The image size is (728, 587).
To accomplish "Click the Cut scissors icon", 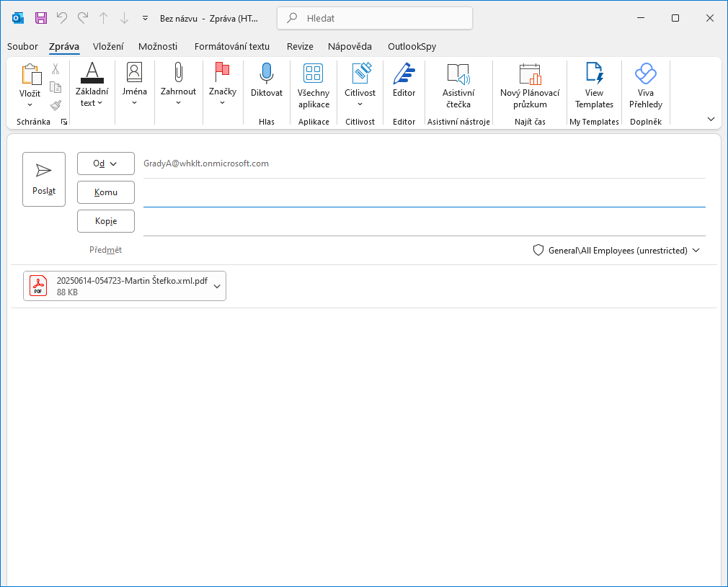I will [56, 68].
